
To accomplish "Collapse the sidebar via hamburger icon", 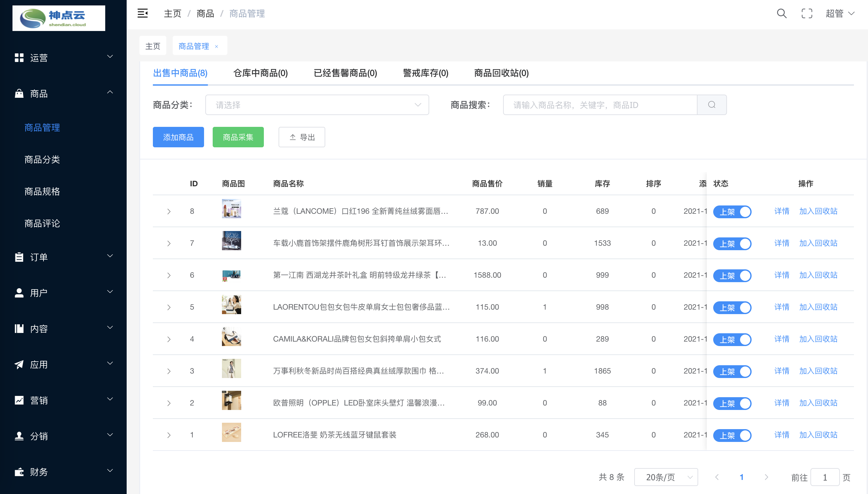I will (143, 13).
